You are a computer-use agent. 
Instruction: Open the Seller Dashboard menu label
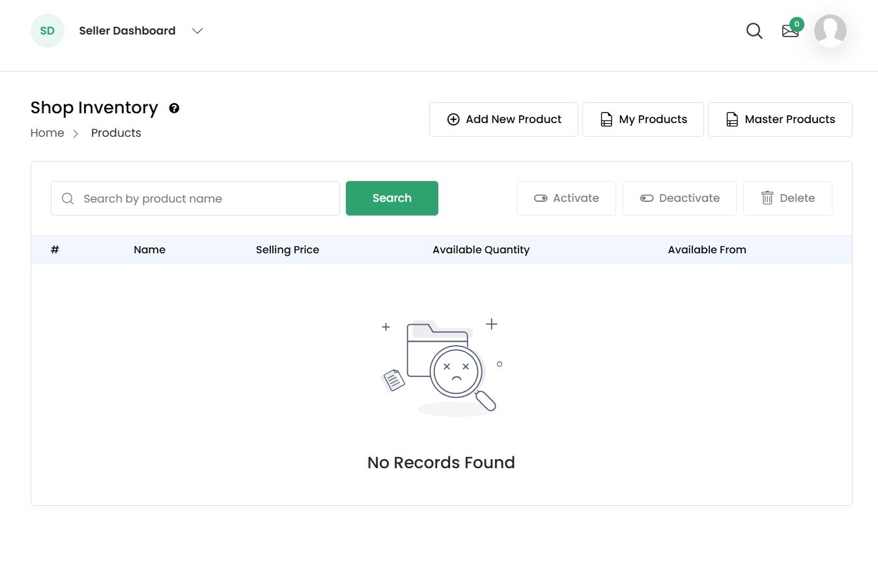tap(127, 31)
